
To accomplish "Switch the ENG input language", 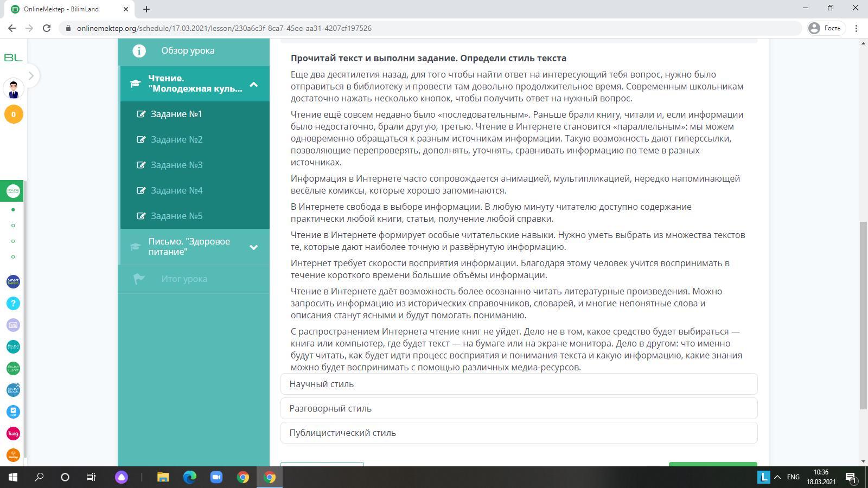I will pyautogui.click(x=793, y=477).
